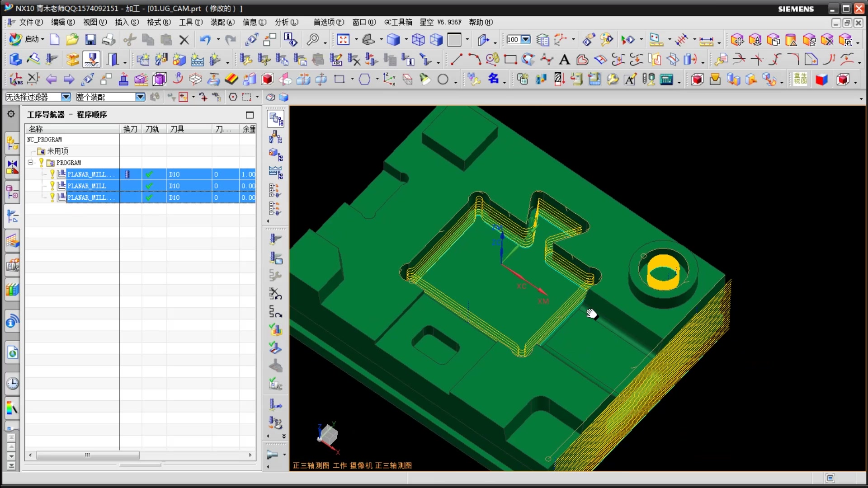Click the 重生视图 regenerate view button
868x488 pixels.
pos(800,80)
